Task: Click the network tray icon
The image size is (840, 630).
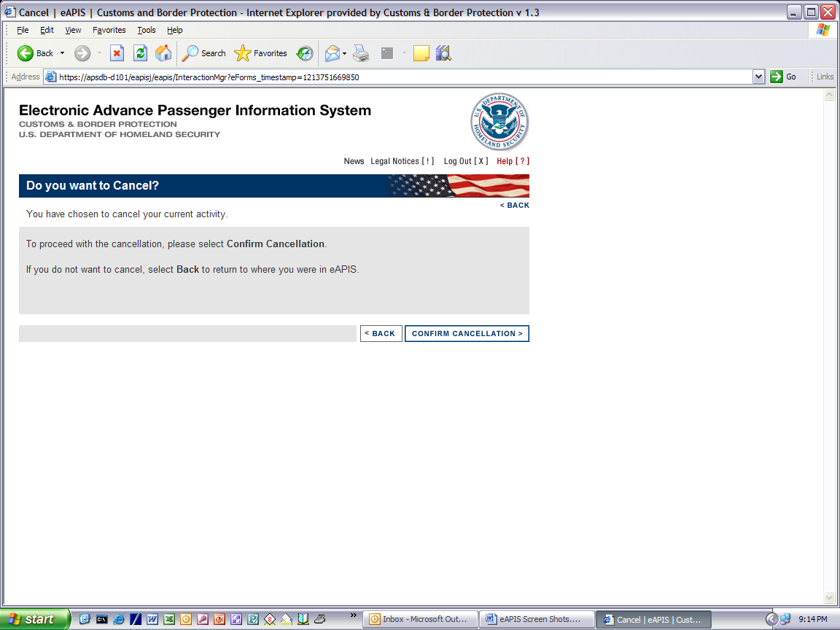Action: click(x=785, y=619)
